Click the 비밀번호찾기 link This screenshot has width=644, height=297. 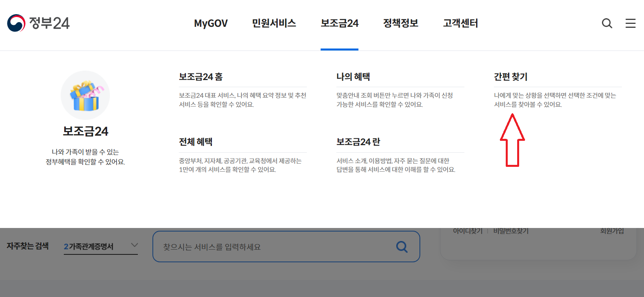(511, 231)
